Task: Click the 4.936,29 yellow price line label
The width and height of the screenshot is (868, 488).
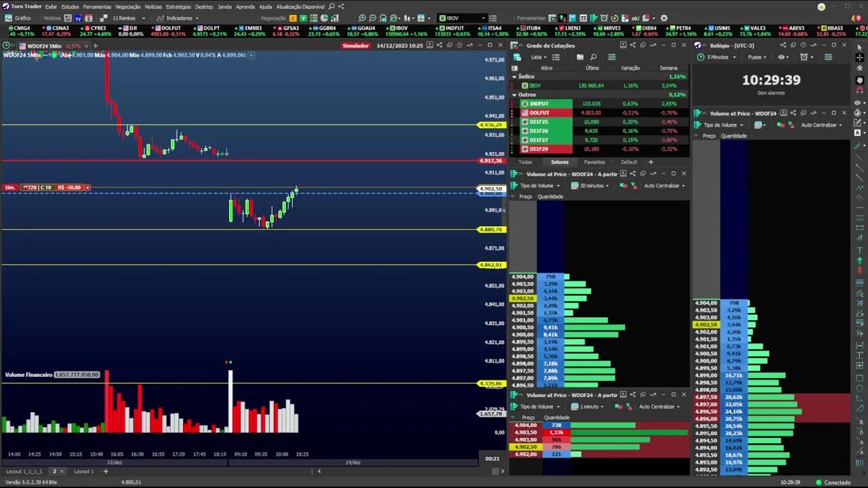Action: 491,125
